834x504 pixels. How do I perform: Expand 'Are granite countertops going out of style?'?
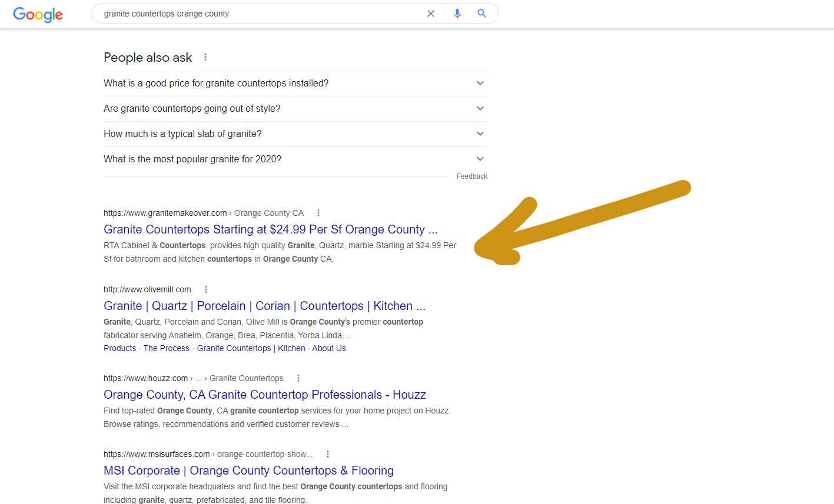coord(295,109)
